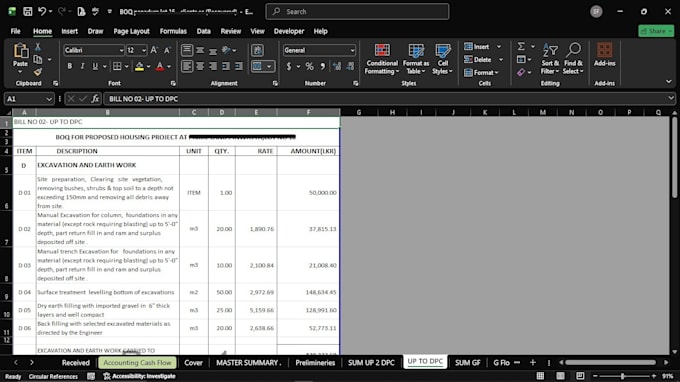Image resolution: width=680 pixels, height=382 pixels.
Task: Open the font name Calibri dropdown
Action: pyautogui.click(x=121, y=50)
